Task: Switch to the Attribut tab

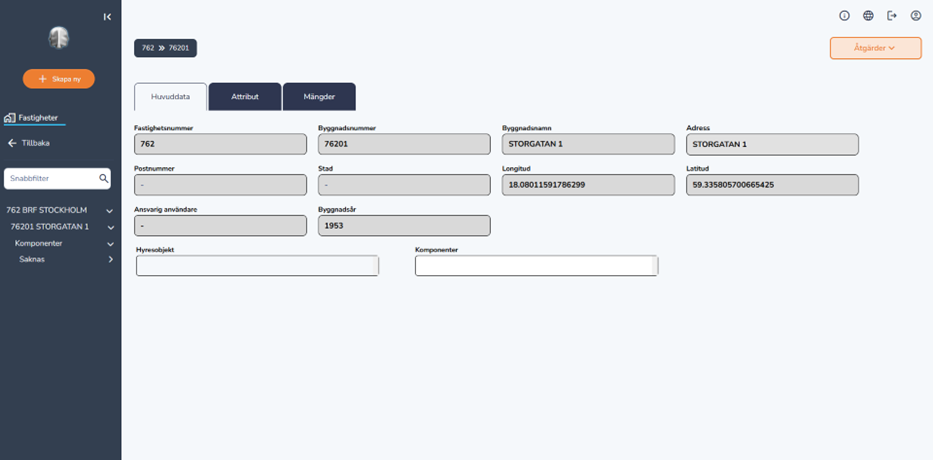Action: (x=245, y=97)
